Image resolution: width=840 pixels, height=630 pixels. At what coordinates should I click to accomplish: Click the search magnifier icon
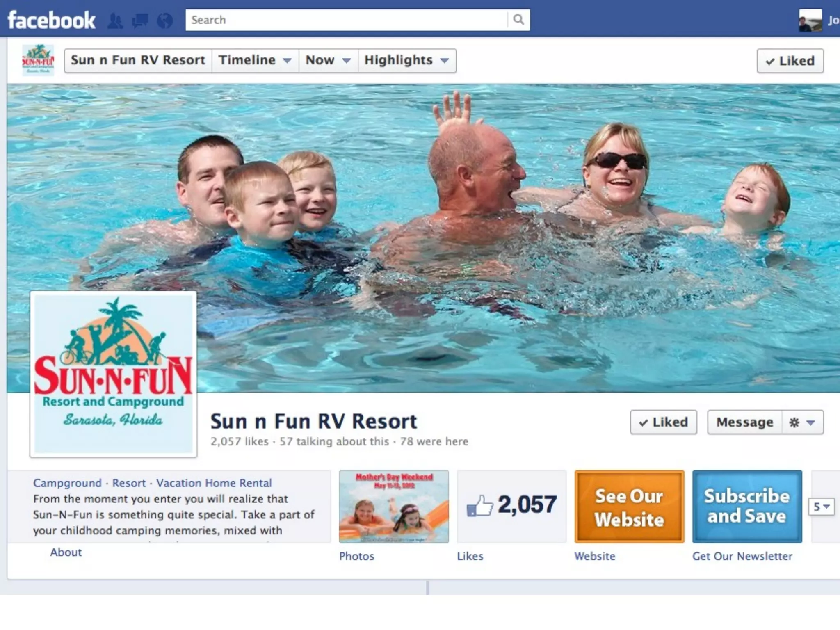click(x=519, y=20)
